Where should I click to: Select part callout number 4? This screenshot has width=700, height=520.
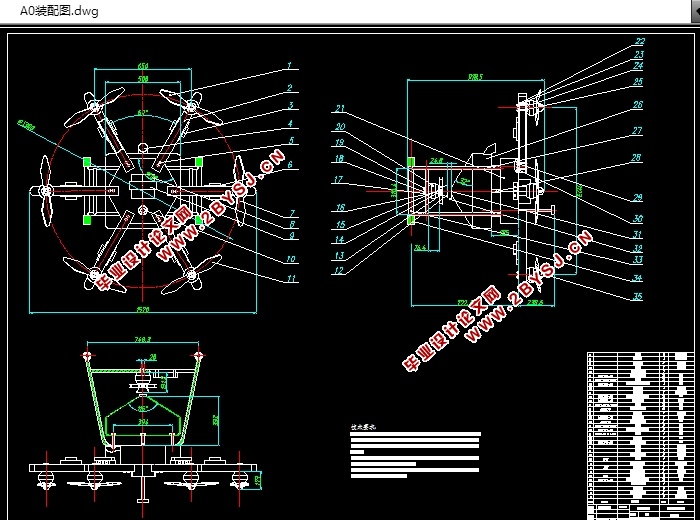(x=290, y=123)
